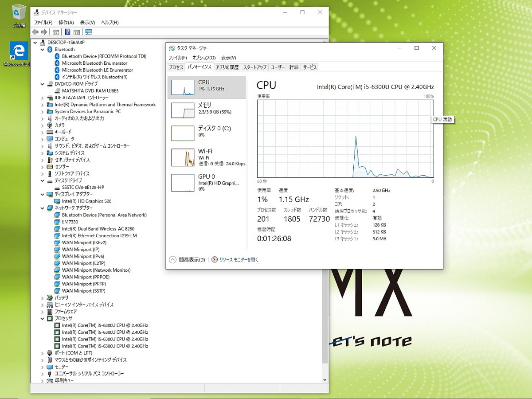This screenshot has width=532, height=399.
Task: Select the GPU 0 performance entry
Action: pos(207,182)
